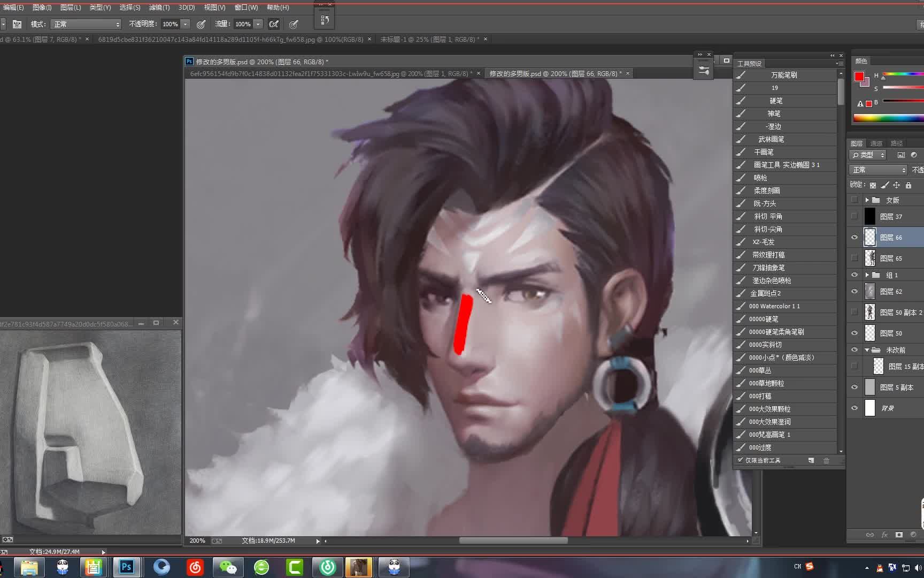The image size is (924, 578).
Task: Hide the 组 1 group
Action: click(x=854, y=275)
